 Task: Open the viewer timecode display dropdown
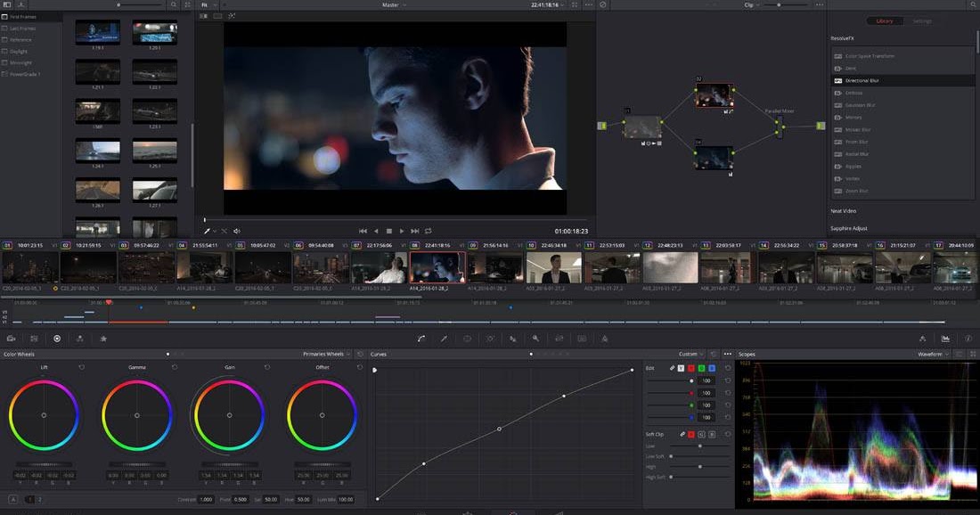pyautogui.click(x=547, y=5)
